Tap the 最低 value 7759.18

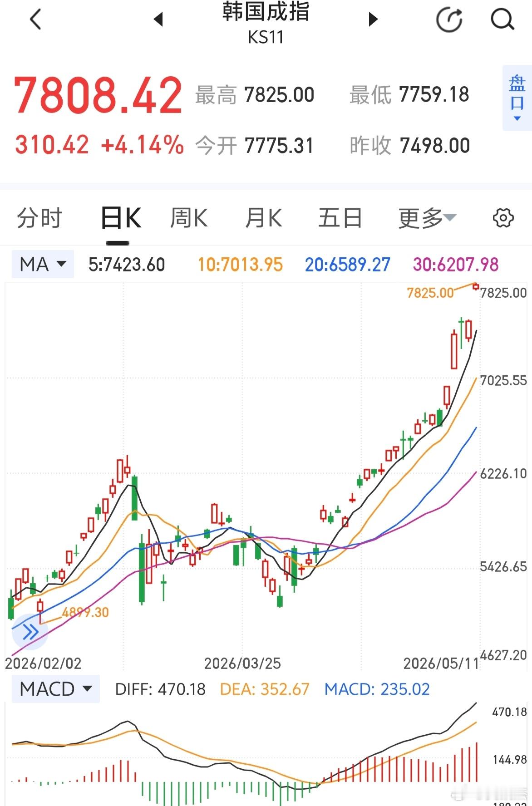click(434, 94)
